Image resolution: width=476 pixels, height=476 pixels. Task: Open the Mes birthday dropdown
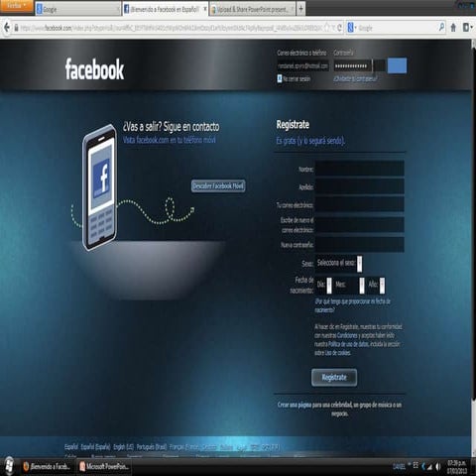click(x=349, y=286)
